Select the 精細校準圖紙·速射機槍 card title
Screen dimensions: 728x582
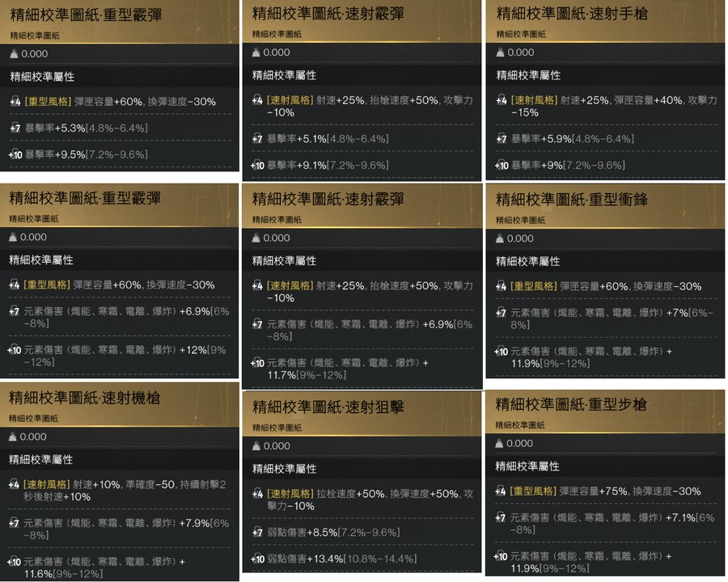point(84,398)
